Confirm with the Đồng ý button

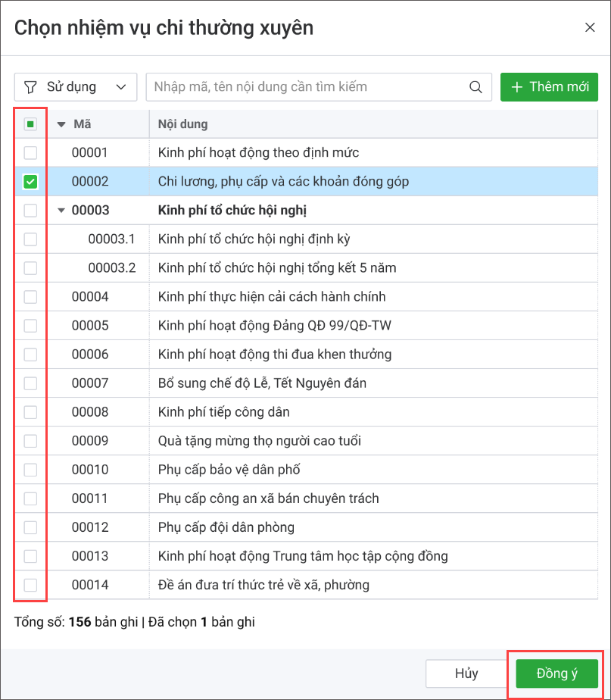[x=556, y=673]
